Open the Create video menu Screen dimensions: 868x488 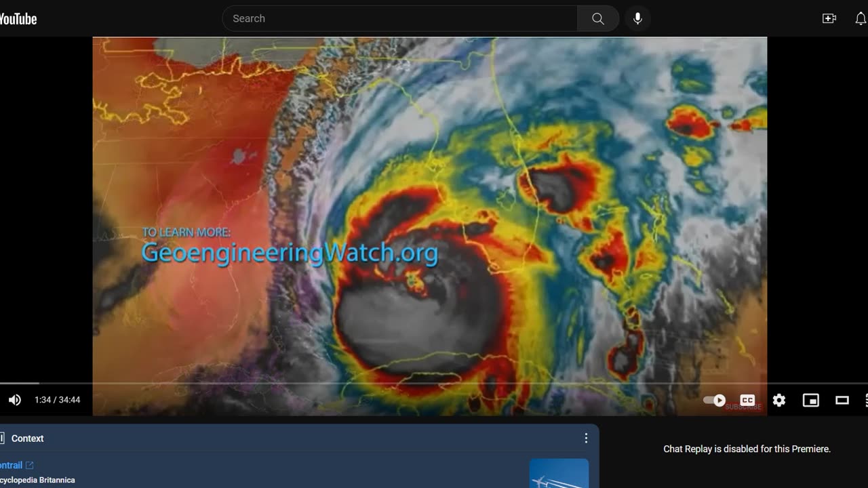pos(829,18)
